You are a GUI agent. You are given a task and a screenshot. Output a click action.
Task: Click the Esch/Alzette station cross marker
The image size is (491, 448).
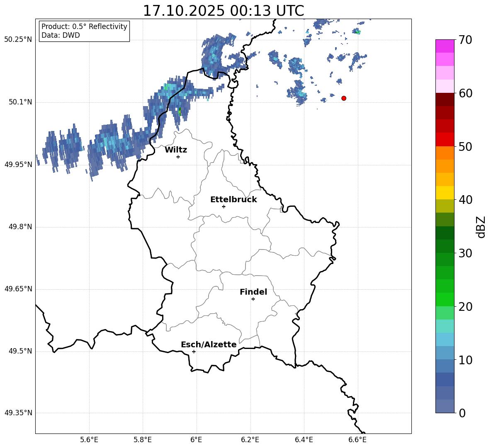click(194, 351)
